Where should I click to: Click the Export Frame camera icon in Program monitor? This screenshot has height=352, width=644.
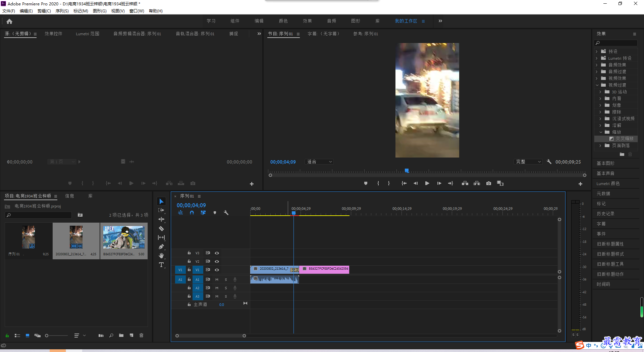click(489, 183)
